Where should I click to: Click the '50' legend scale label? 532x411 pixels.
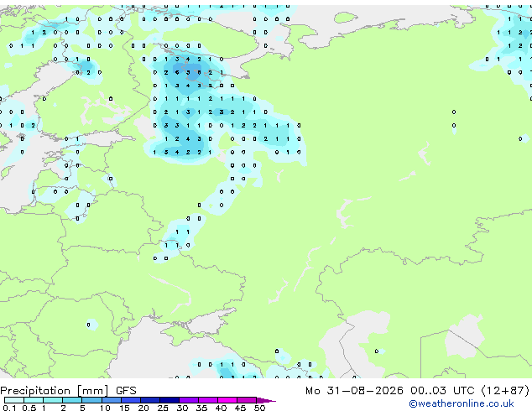pos(260,408)
